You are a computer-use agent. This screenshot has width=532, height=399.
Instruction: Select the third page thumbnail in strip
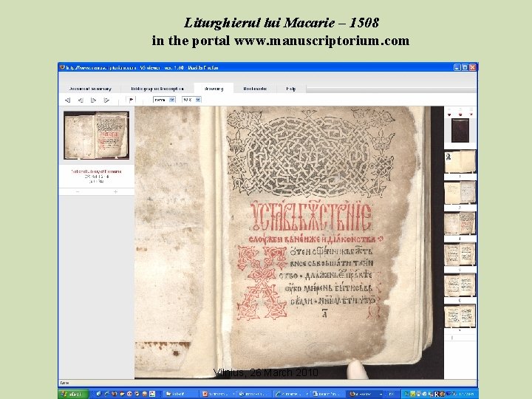pyautogui.click(x=460, y=192)
